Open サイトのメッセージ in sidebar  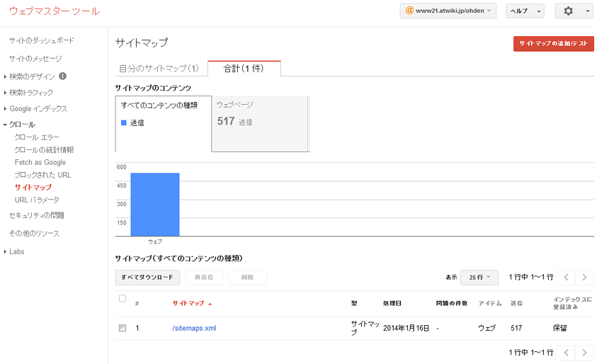(35, 59)
